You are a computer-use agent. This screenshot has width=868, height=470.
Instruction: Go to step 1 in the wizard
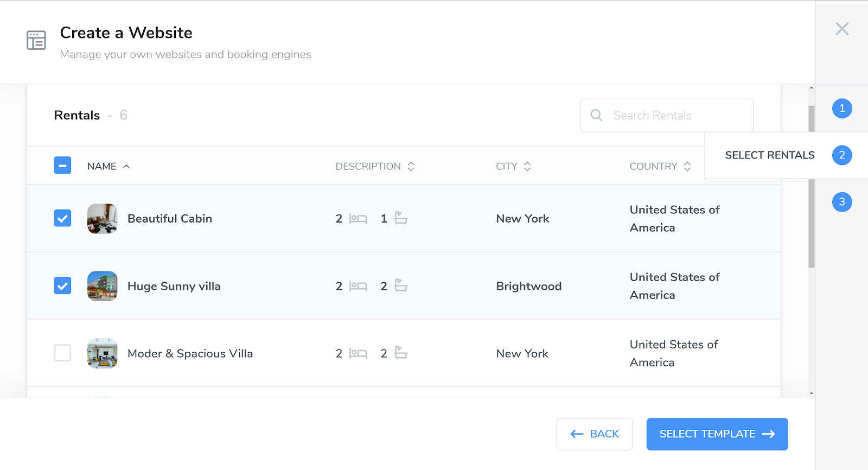click(x=842, y=109)
